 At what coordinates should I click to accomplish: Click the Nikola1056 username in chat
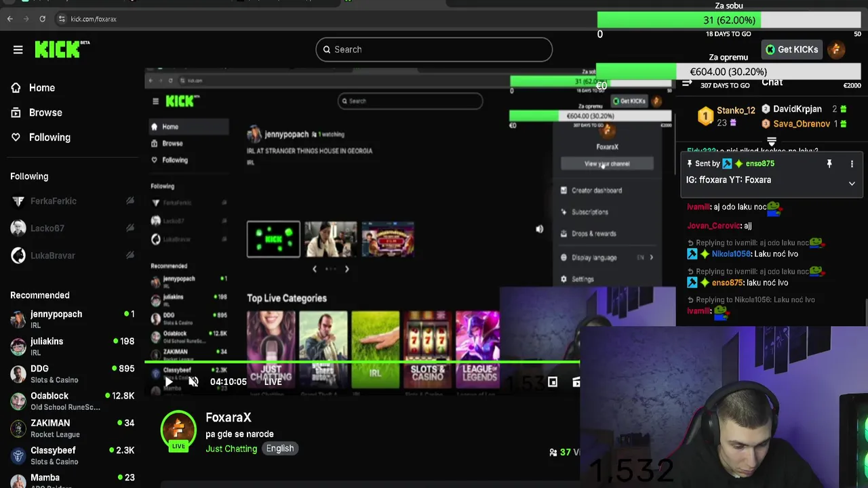click(731, 254)
